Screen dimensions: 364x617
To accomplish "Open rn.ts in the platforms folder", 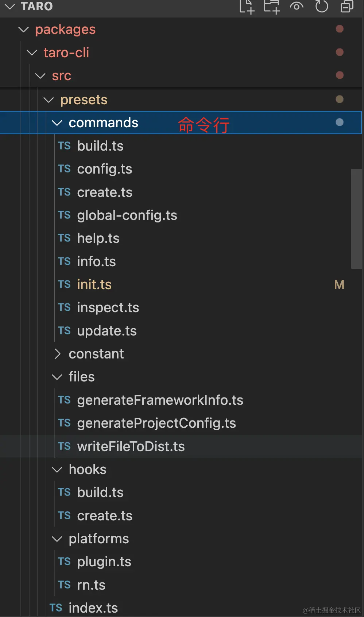I will point(91,585).
